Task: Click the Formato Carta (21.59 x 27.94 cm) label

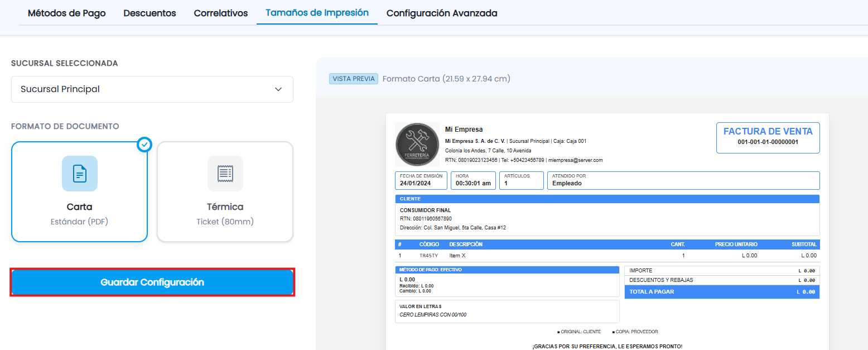Action: click(x=446, y=79)
